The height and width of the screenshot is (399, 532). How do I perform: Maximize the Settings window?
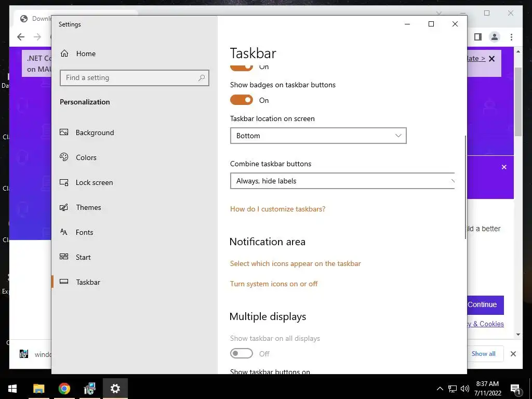click(x=431, y=24)
